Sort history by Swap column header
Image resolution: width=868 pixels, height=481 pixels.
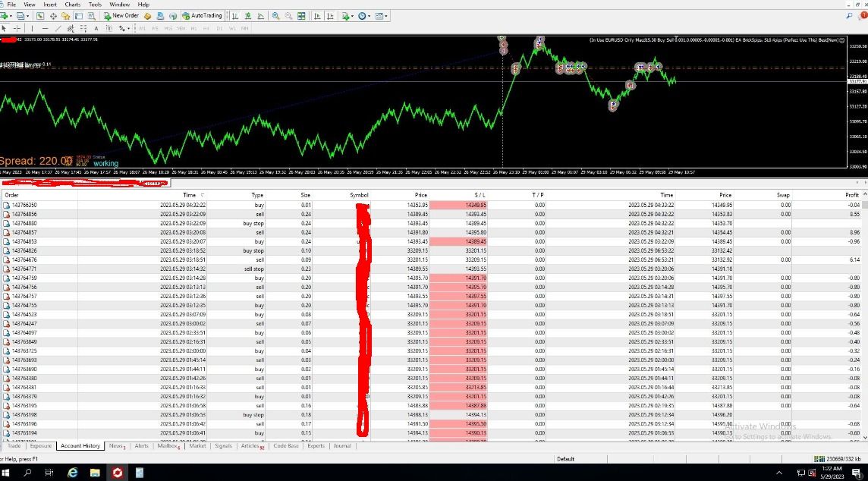[x=783, y=196]
